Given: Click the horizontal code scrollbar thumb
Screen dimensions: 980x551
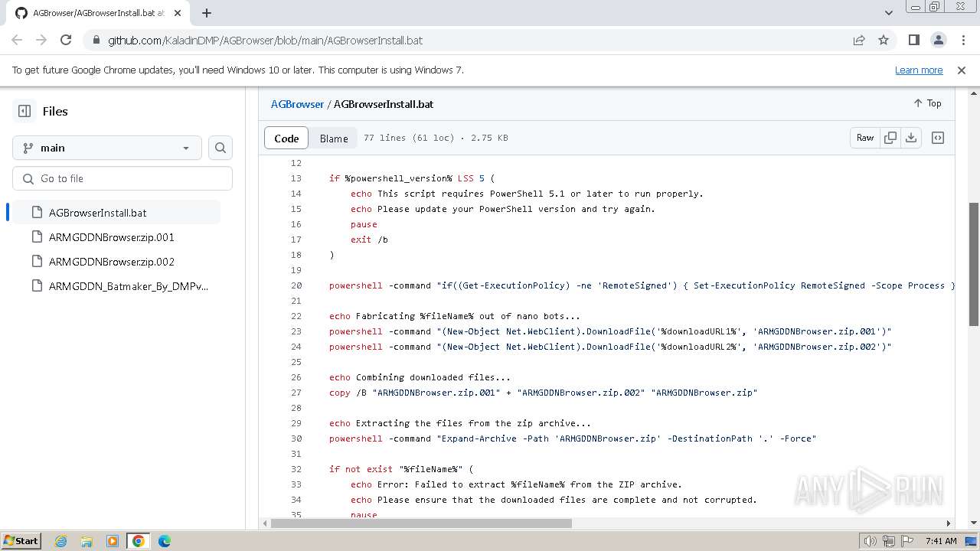Looking at the screenshot, I should coord(421,523).
